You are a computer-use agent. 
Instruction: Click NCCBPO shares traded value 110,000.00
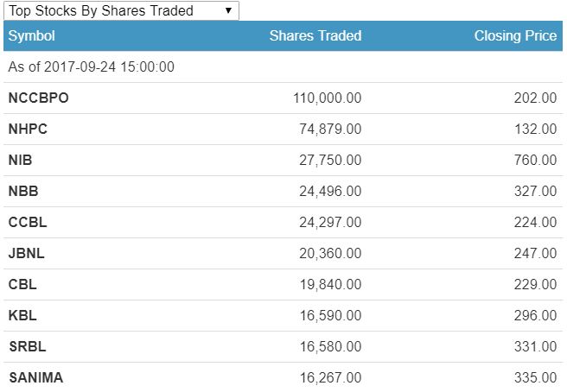328,98
